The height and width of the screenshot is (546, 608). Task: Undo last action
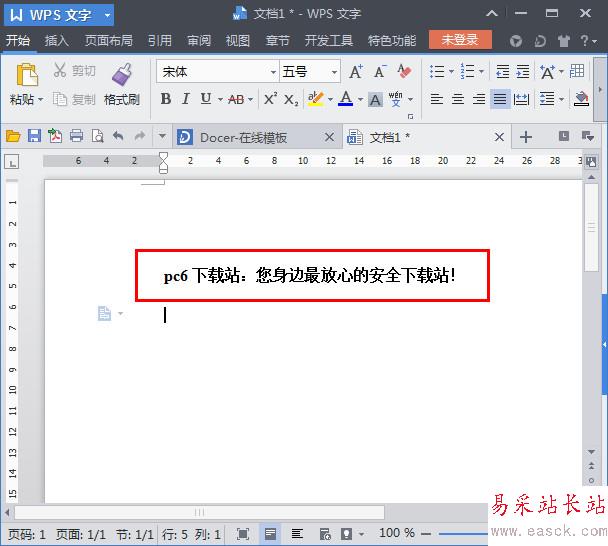click(x=118, y=136)
